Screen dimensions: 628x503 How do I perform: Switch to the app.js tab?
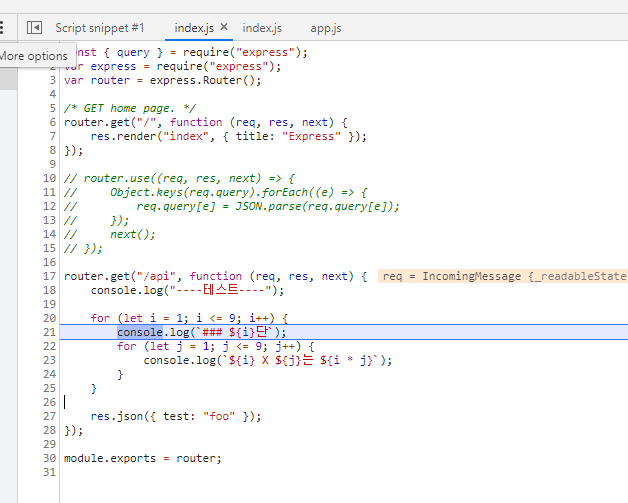pyautogui.click(x=326, y=28)
